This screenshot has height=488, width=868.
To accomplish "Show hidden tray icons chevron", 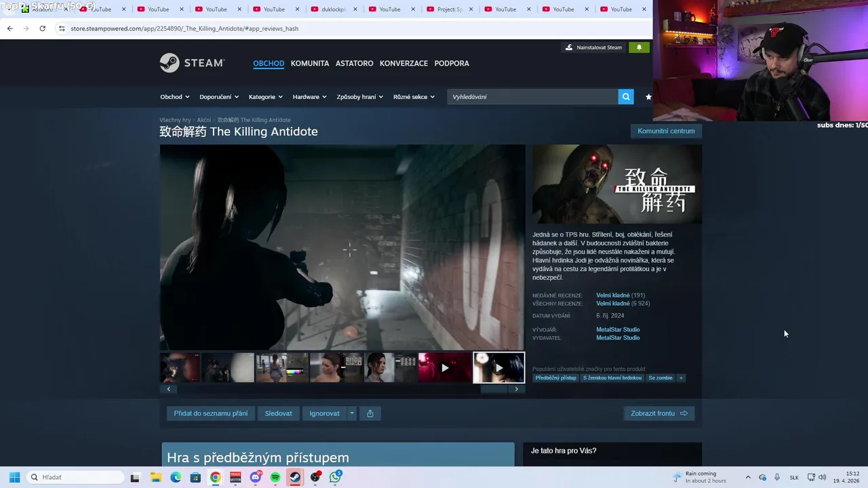I will [748, 477].
